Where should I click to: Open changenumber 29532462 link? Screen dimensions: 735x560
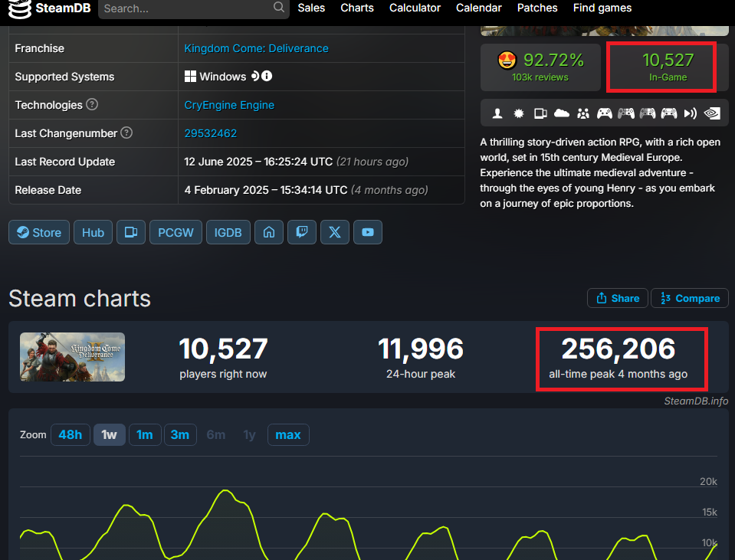(211, 133)
